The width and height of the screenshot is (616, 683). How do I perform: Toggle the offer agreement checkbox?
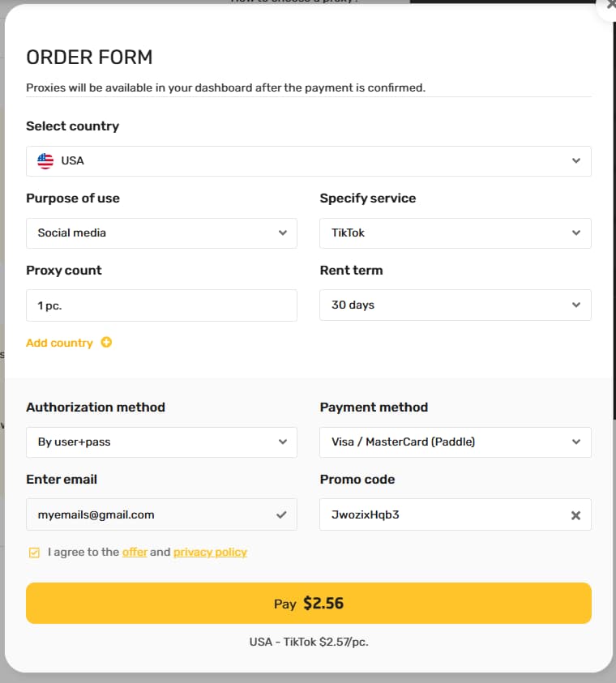[34, 553]
